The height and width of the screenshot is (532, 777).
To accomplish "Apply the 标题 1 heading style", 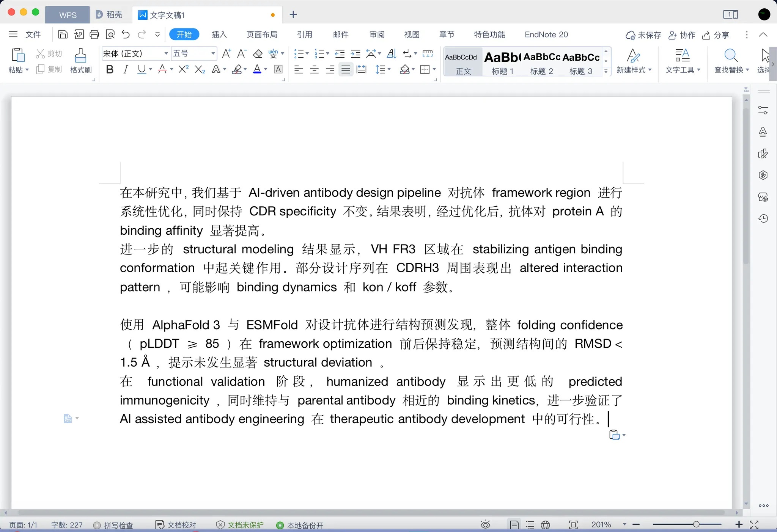I will pyautogui.click(x=502, y=62).
